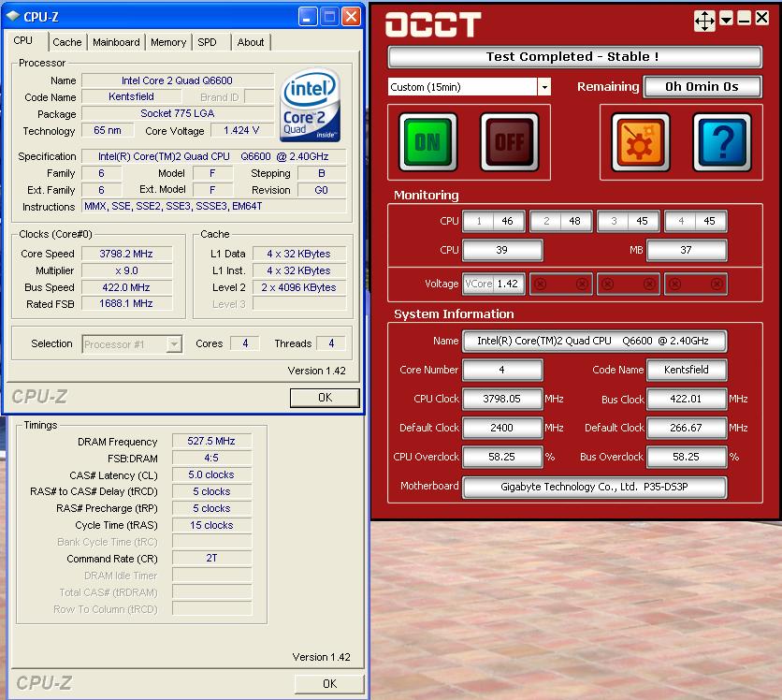This screenshot has height=700, width=782.
Task: Click the Cycle Time 15 clocks value
Action: (x=211, y=525)
